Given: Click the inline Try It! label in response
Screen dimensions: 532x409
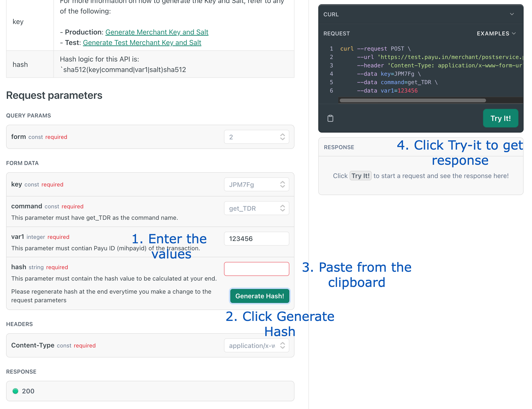Looking at the screenshot, I should click(360, 176).
